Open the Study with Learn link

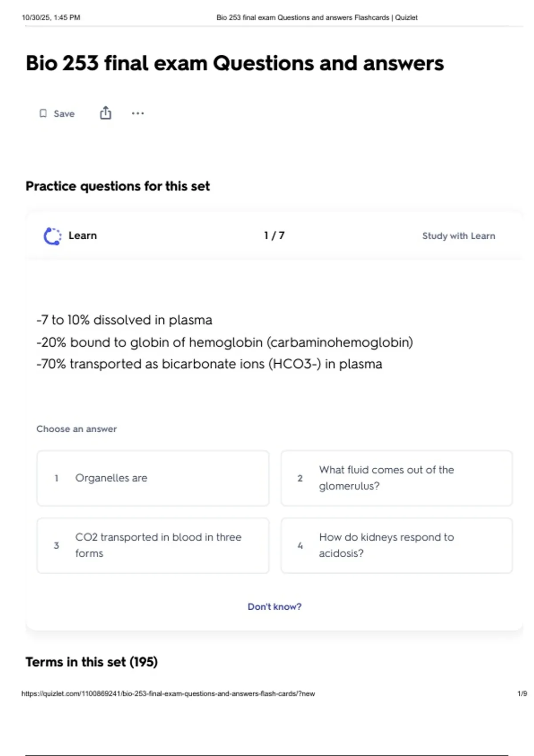point(458,236)
